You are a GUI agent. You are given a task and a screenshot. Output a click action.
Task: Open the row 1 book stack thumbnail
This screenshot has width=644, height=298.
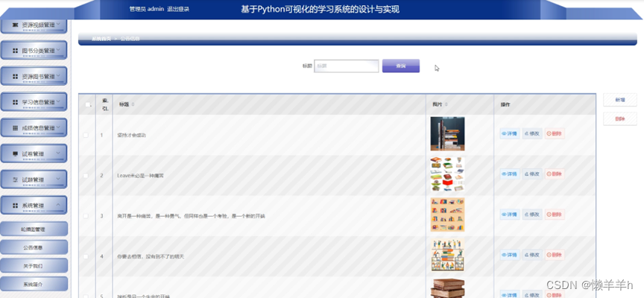pyautogui.click(x=447, y=134)
